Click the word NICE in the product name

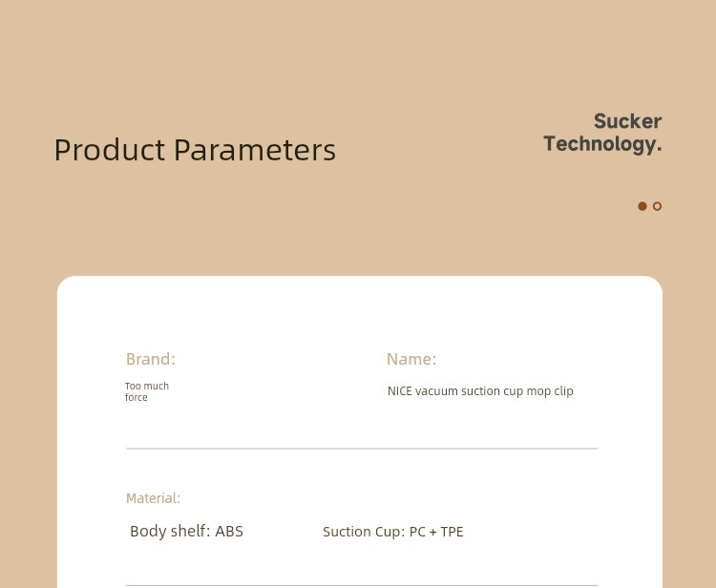point(400,391)
